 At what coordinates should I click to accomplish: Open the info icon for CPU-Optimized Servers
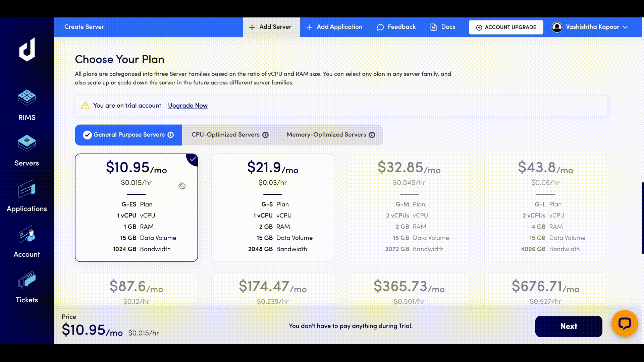coord(265,135)
